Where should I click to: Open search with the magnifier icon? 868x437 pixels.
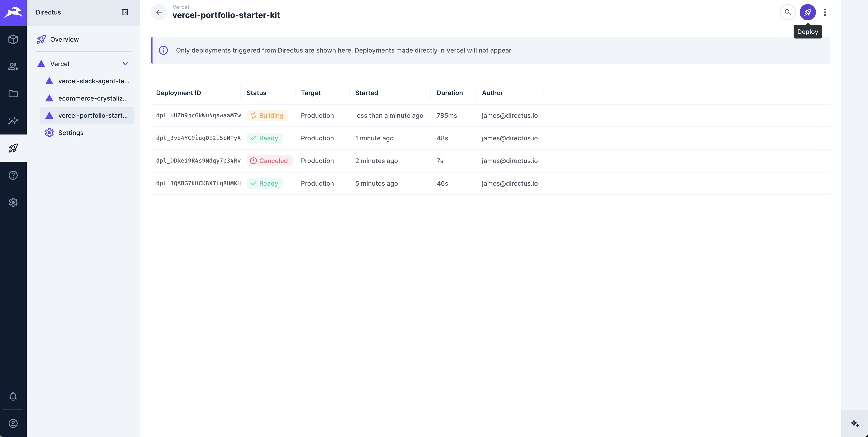pos(787,12)
